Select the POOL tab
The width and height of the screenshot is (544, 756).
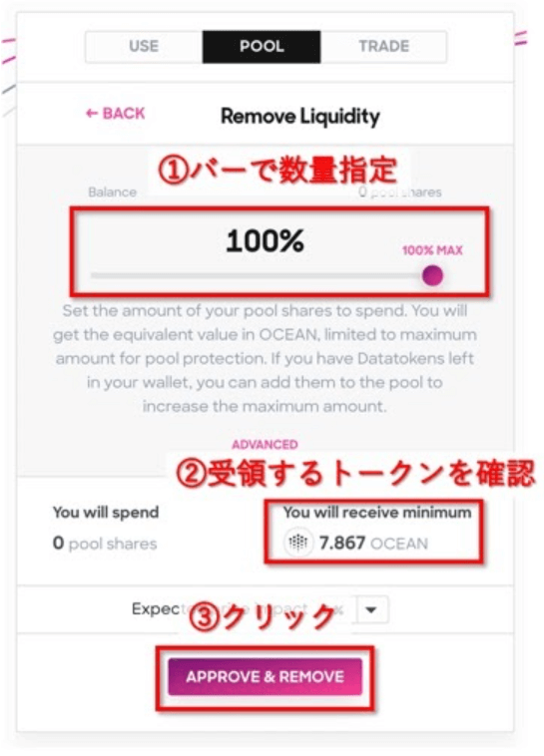click(x=262, y=46)
